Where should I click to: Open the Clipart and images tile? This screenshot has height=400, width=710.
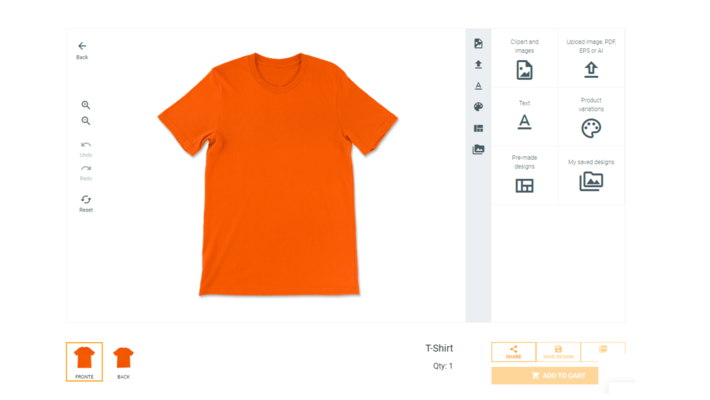point(524,60)
